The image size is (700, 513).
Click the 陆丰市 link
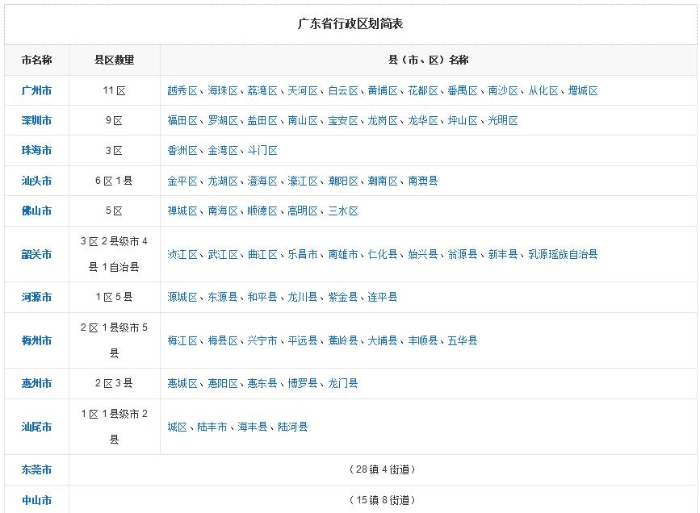pos(212,426)
